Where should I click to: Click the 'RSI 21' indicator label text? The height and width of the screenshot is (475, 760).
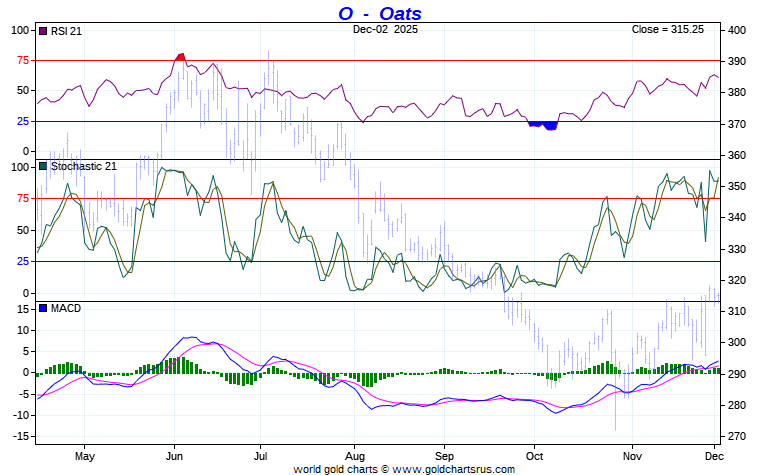click(x=67, y=30)
